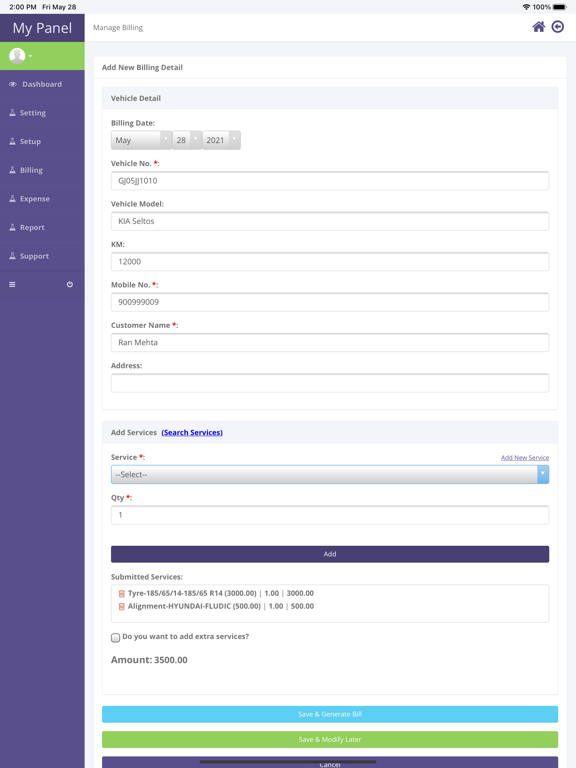
Task: Toggle sidebar with hamburger icon
Action: [x=12, y=285]
